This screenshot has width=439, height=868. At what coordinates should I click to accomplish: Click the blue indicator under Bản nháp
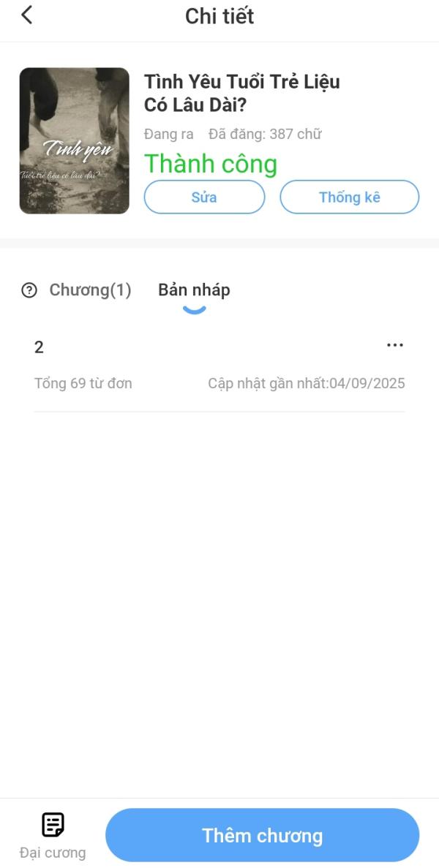point(195,310)
